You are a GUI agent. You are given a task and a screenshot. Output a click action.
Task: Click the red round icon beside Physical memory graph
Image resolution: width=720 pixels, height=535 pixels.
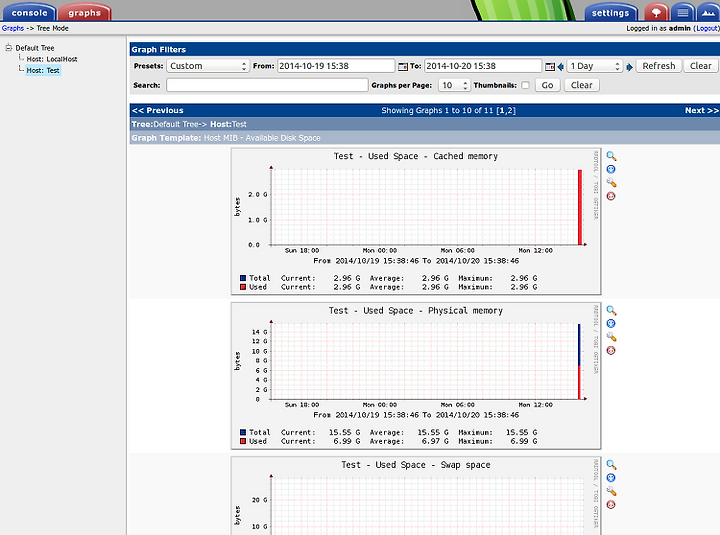611,350
